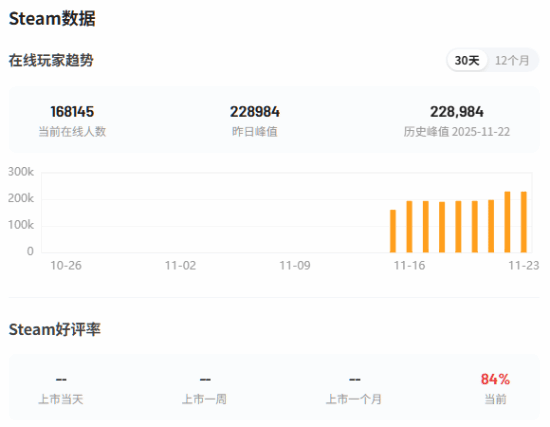
Task: Click the 11-02 x-axis date label
Action: click(x=180, y=266)
